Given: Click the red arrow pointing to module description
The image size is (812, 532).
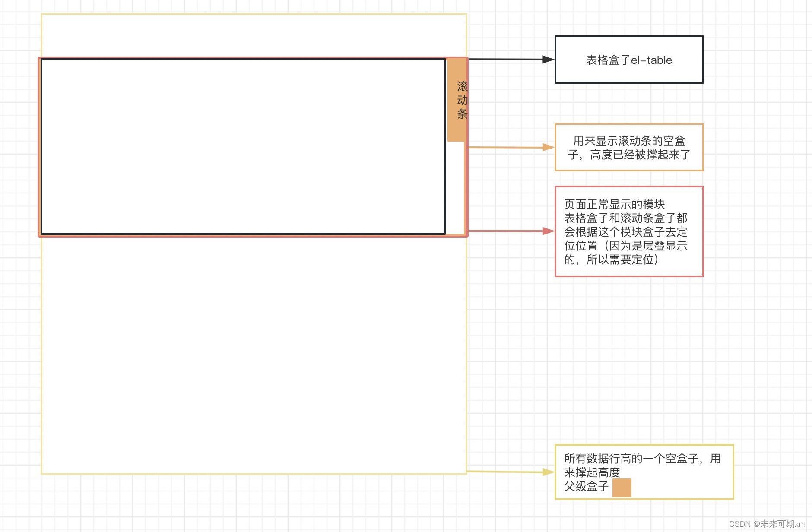Looking at the screenshot, I should click(x=510, y=231).
